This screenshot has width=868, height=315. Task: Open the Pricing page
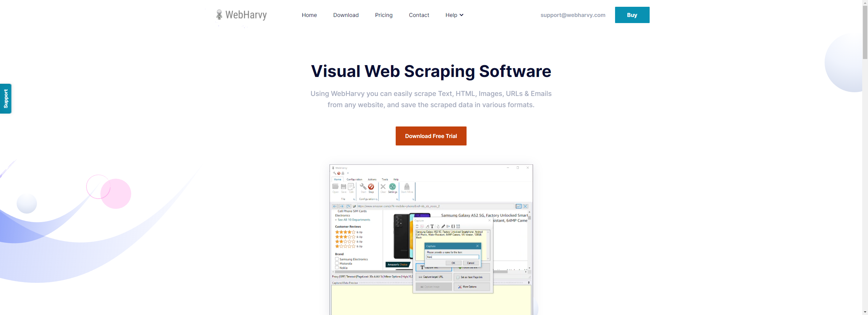[x=384, y=15]
